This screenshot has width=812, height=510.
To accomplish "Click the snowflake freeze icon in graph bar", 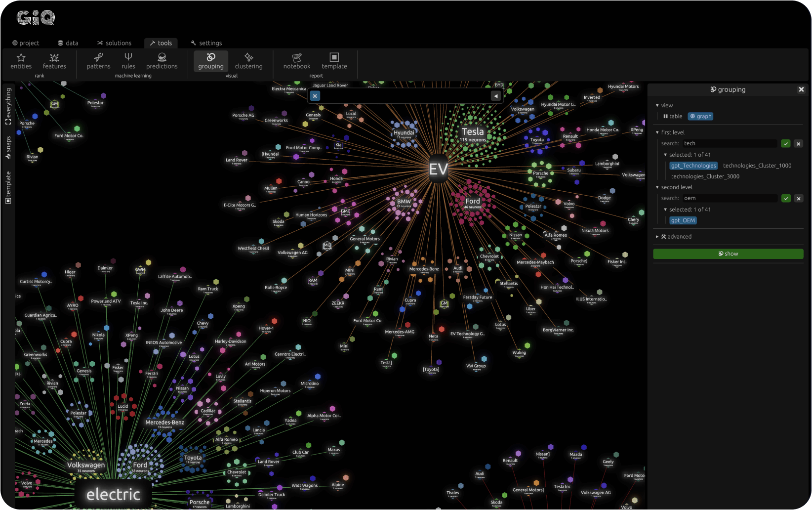I will point(315,96).
